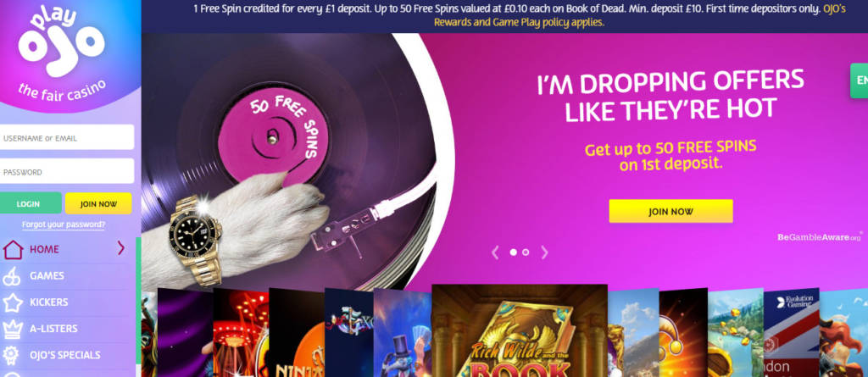Open the Games menu item
This screenshot has height=377, width=868.
click(x=47, y=275)
